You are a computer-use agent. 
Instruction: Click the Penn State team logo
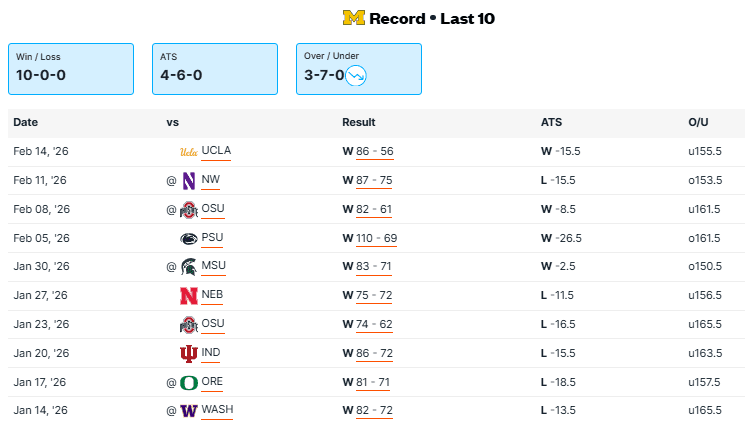pos(188,238)
